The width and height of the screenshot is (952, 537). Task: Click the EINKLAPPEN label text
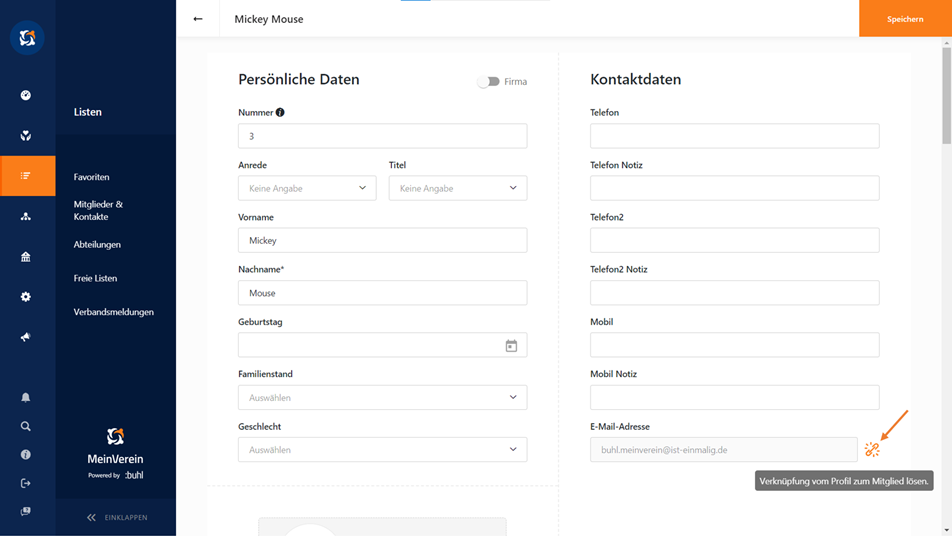pos(126,518)
